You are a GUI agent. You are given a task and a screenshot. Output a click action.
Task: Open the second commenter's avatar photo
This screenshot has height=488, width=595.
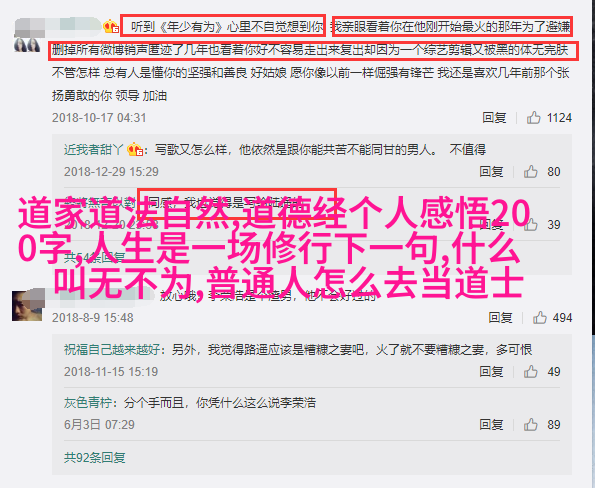click(27, 306)
